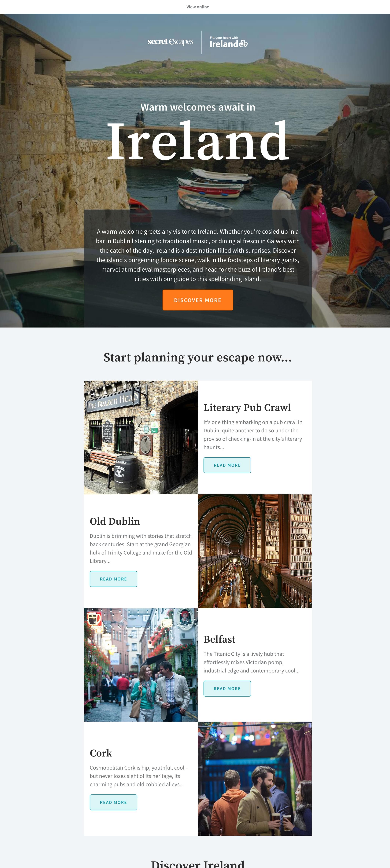Open Read More under Literary Pub Crawl
390x868 pixels.
227,465
